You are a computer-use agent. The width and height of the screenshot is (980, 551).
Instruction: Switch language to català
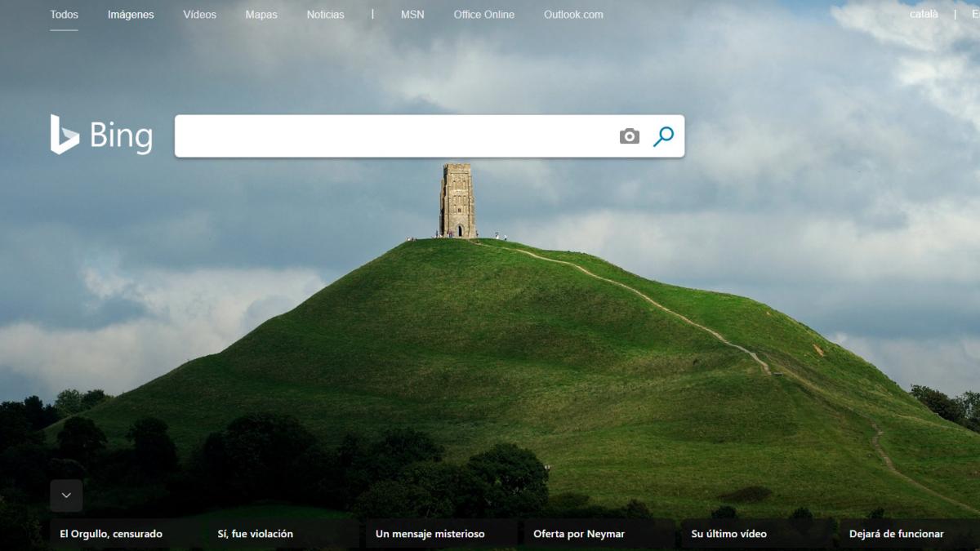(x=924, y=14)
